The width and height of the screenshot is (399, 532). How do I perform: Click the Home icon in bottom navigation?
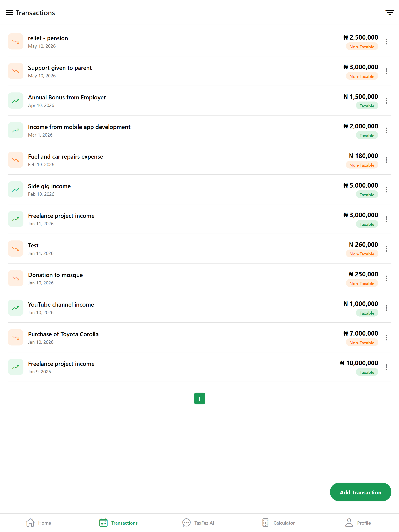tap(30, 522)
